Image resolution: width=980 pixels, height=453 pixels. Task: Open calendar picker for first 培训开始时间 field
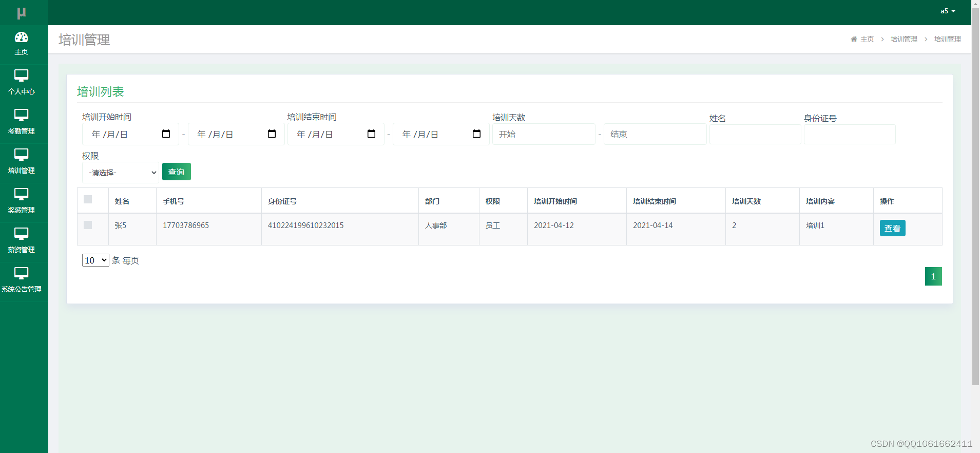click(166, 134)
